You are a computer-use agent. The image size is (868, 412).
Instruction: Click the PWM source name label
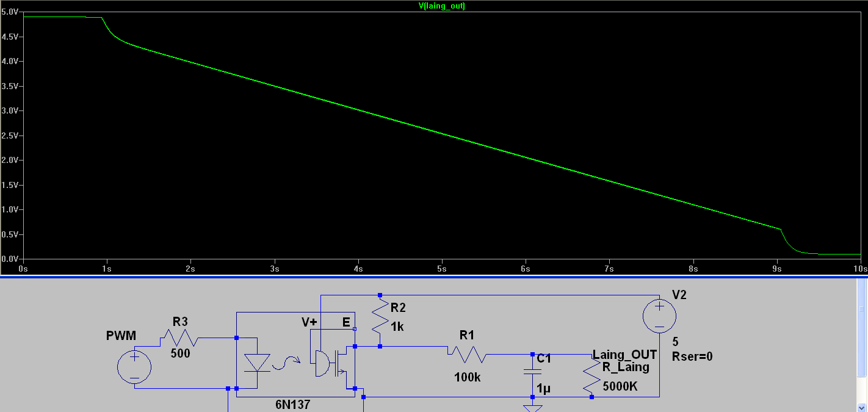121,336
